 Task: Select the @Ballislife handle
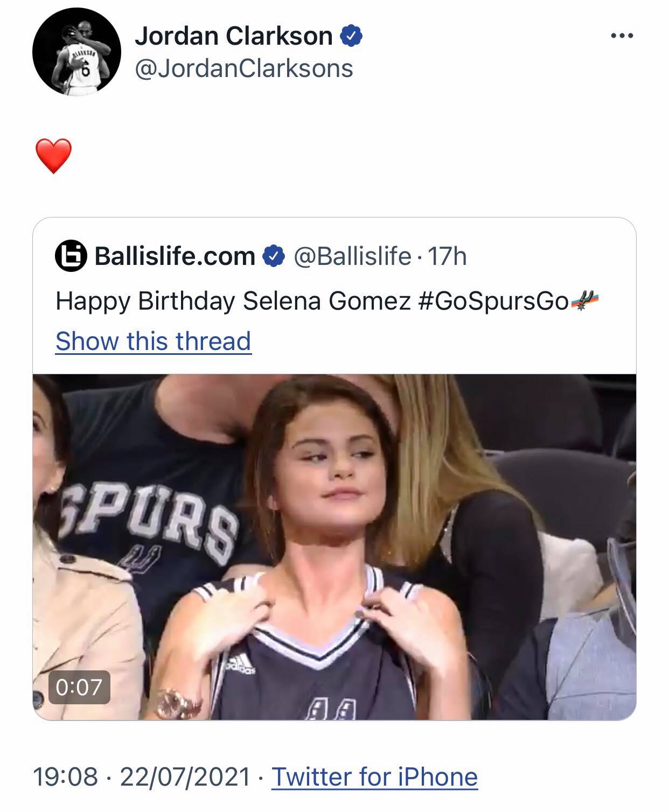click(x=352, y=256)
